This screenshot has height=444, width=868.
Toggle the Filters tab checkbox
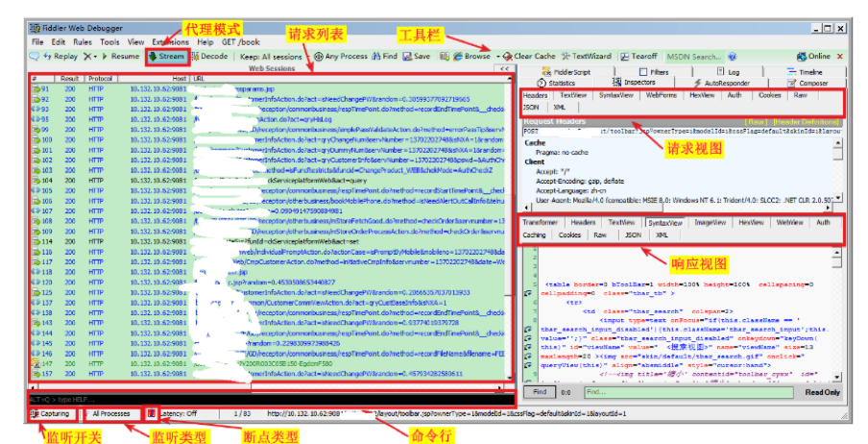pyautogui.click(x=643, y=72)
